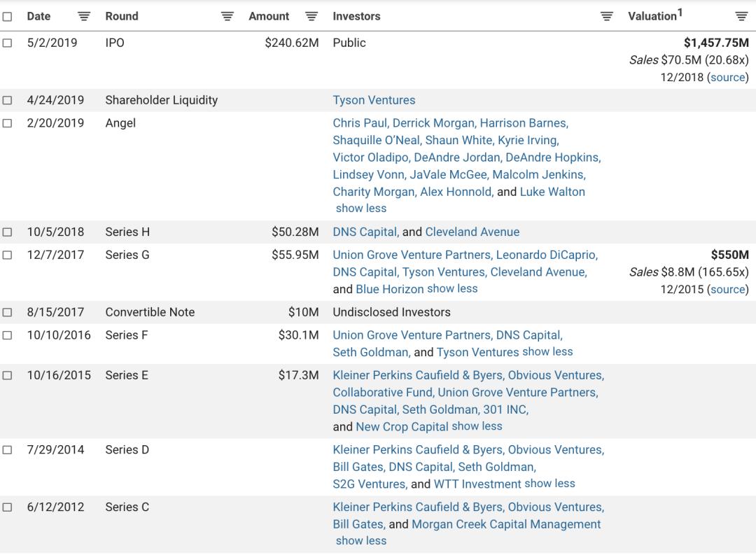Open Kyrie Irving investor link

(x=528, y=140)
